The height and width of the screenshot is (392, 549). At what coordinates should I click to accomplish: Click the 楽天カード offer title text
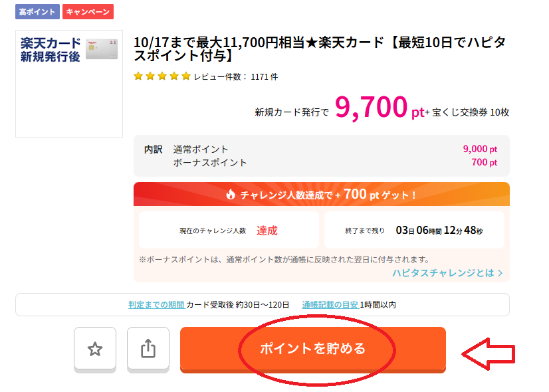[x=319, y=49]
